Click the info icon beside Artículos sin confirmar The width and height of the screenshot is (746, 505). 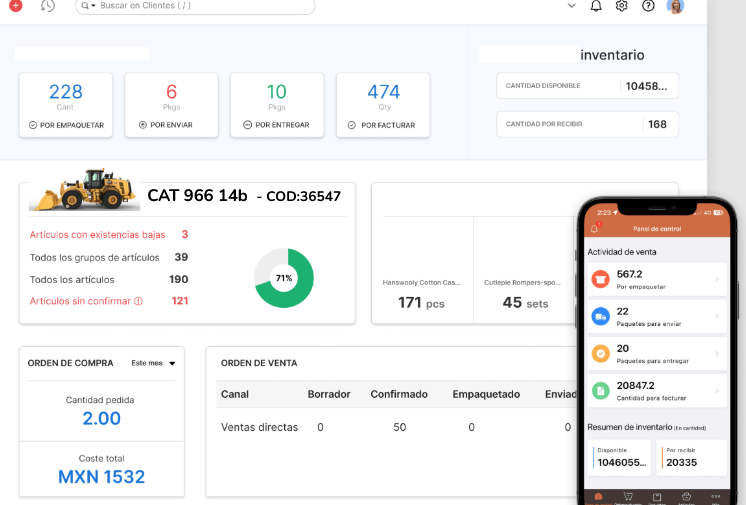138,301
